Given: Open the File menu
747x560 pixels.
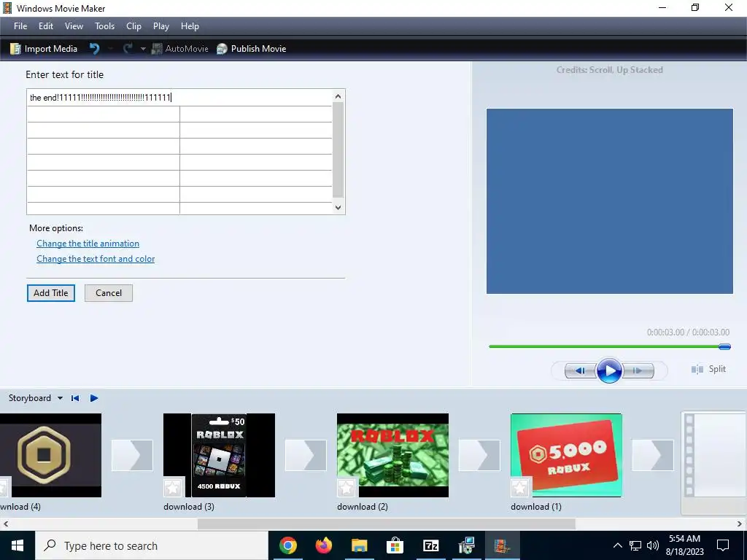Looking at the screenshot, I should click(20, 26).
